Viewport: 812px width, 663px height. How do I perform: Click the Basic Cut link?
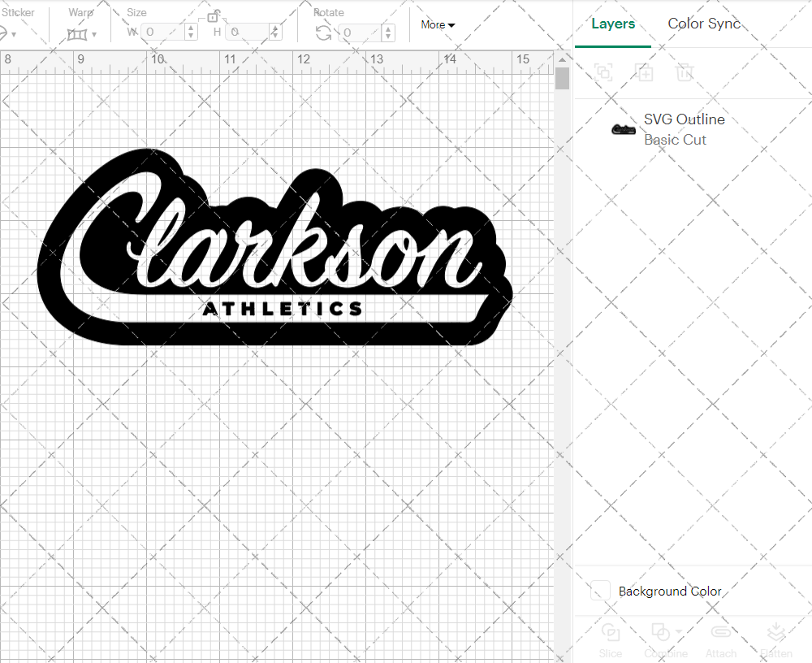(x=675, y=140)
